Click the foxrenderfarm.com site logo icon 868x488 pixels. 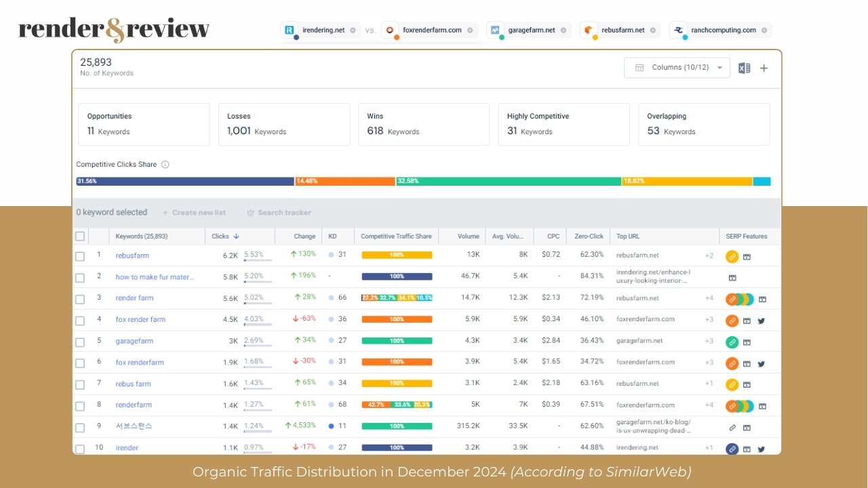click(x=390, y=30)
